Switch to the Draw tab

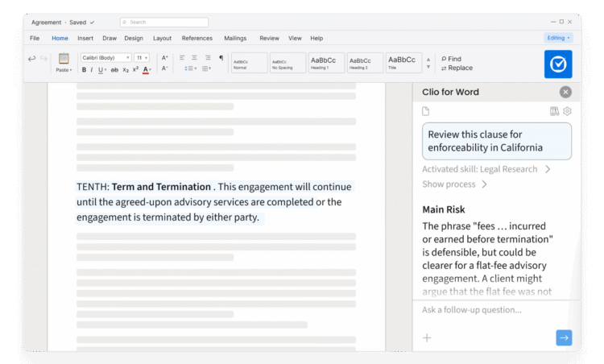tap(110, 38)
